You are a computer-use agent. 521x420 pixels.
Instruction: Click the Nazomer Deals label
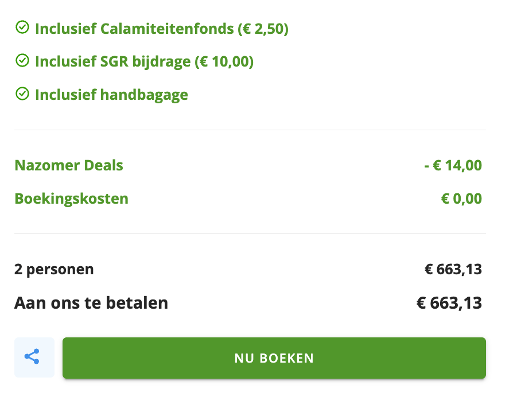click(x=69, y=166)
